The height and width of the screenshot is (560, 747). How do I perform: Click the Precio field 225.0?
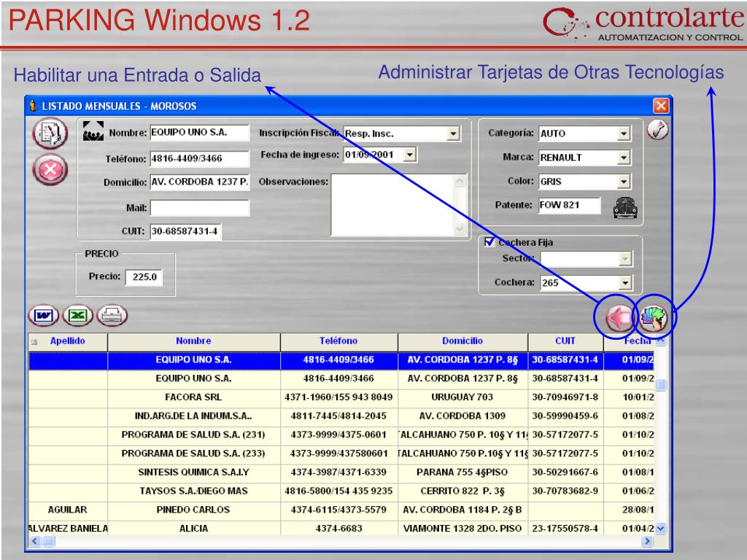click(x=144, y=277)
